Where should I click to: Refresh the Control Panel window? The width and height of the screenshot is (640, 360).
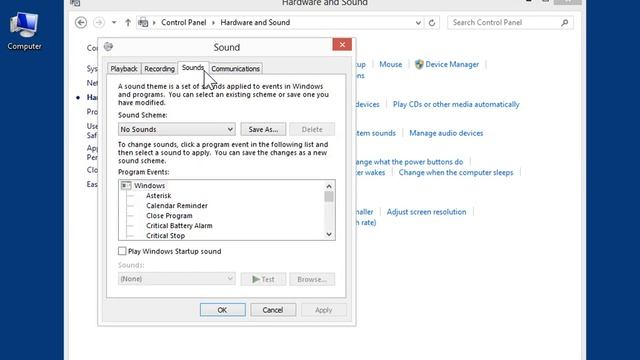[431, 22]
